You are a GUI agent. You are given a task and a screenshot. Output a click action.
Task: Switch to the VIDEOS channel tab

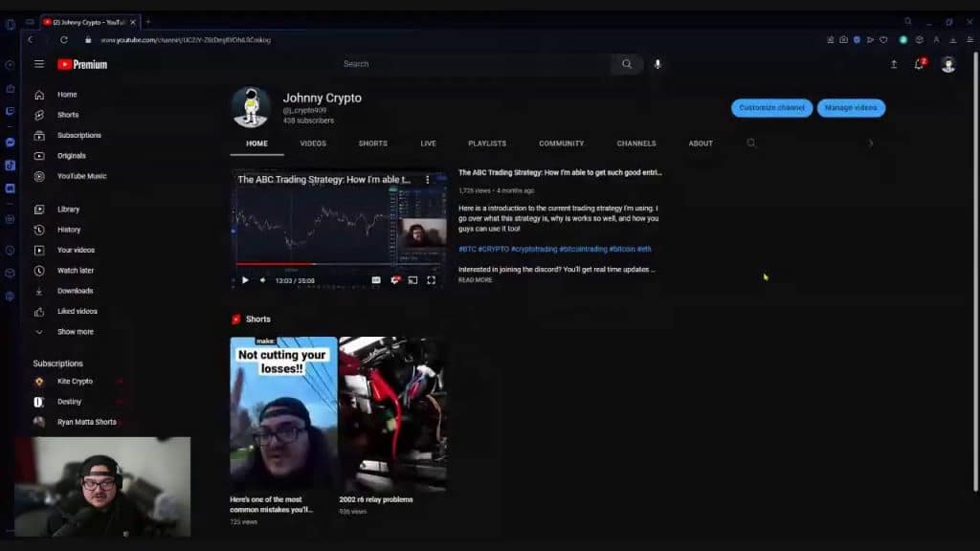[313, 143]
